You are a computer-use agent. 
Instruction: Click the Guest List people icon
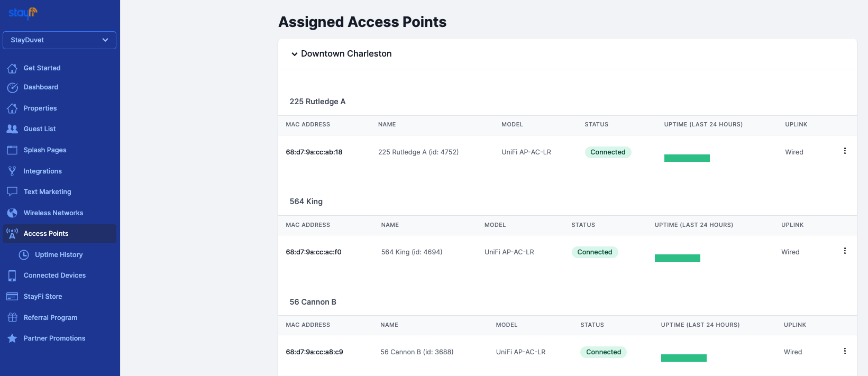pyautogui.click(x=12, y=129)
